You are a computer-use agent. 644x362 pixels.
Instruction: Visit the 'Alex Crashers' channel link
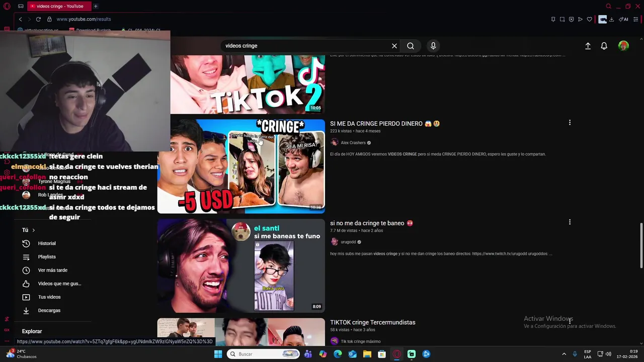tap(353, 143)
